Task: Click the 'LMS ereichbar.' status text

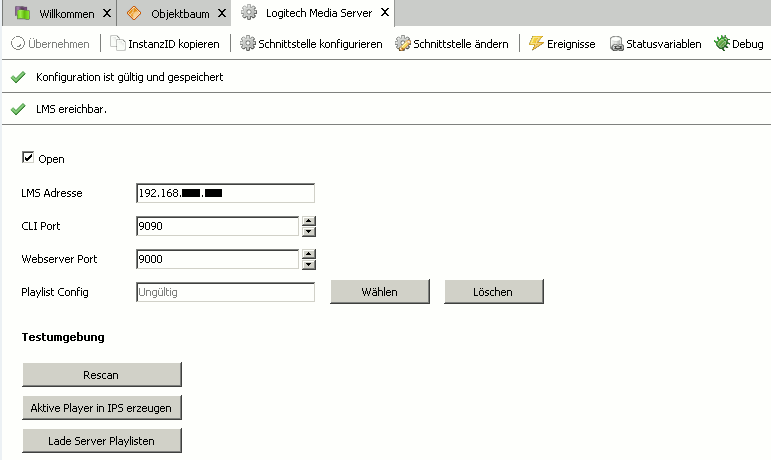Action: [x=71, y=109]
